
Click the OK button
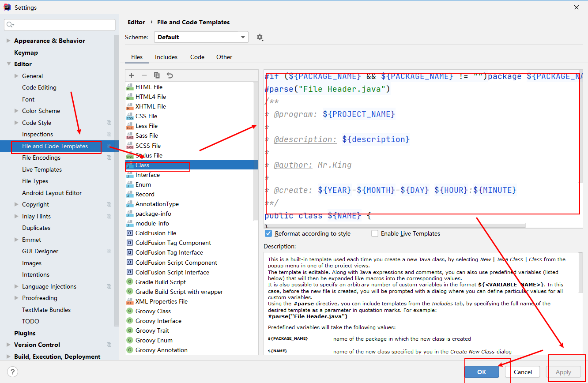point(482,372)
